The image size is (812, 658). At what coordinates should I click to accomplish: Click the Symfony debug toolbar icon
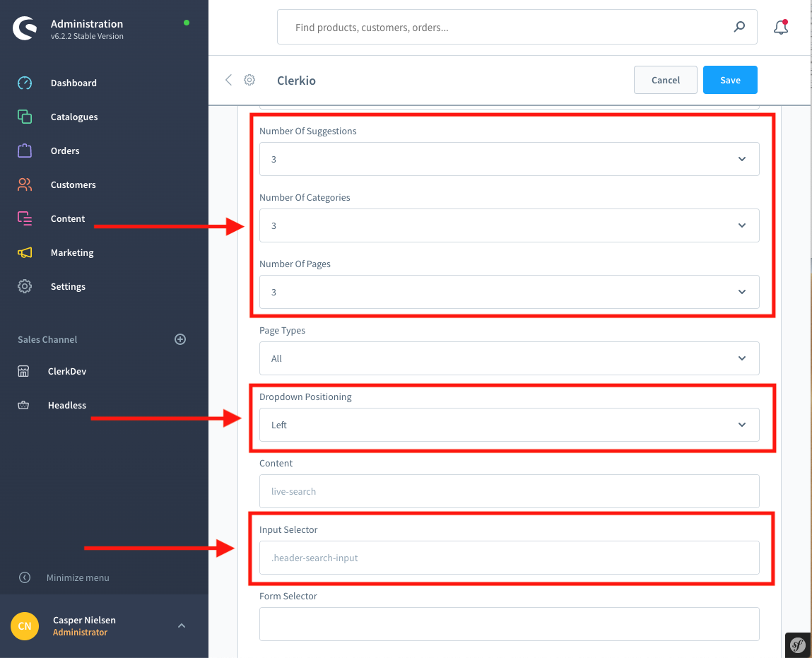(x=798, y=645)
